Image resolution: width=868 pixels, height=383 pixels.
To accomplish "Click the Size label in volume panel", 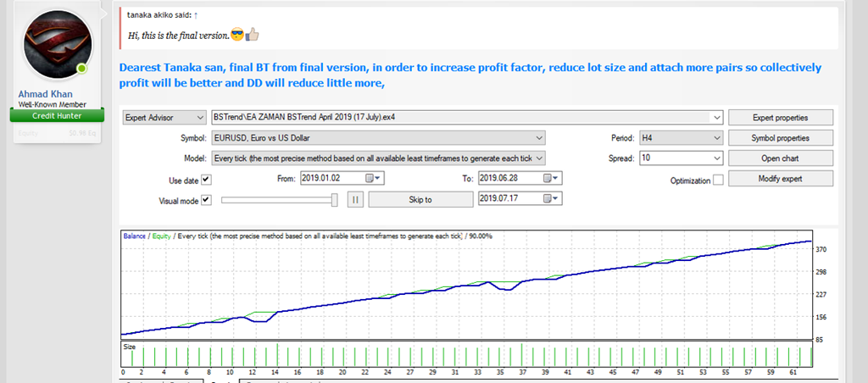I will point(129,347).
